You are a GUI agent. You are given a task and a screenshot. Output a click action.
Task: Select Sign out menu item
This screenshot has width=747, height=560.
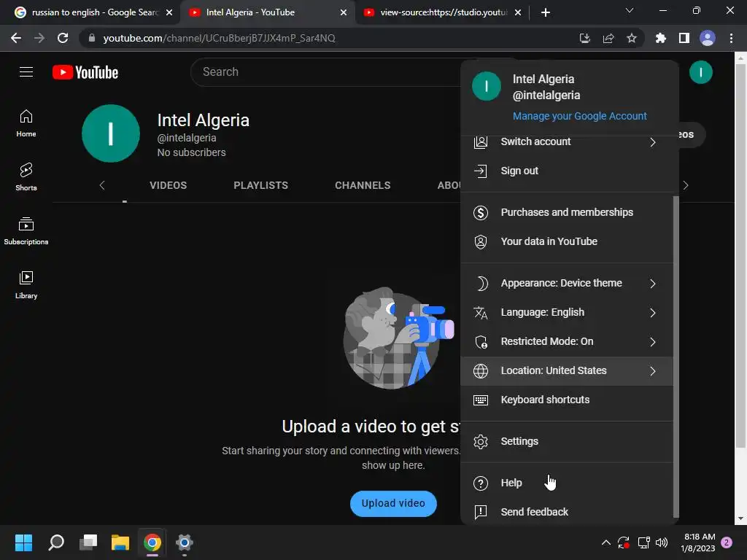coord(566,171)
